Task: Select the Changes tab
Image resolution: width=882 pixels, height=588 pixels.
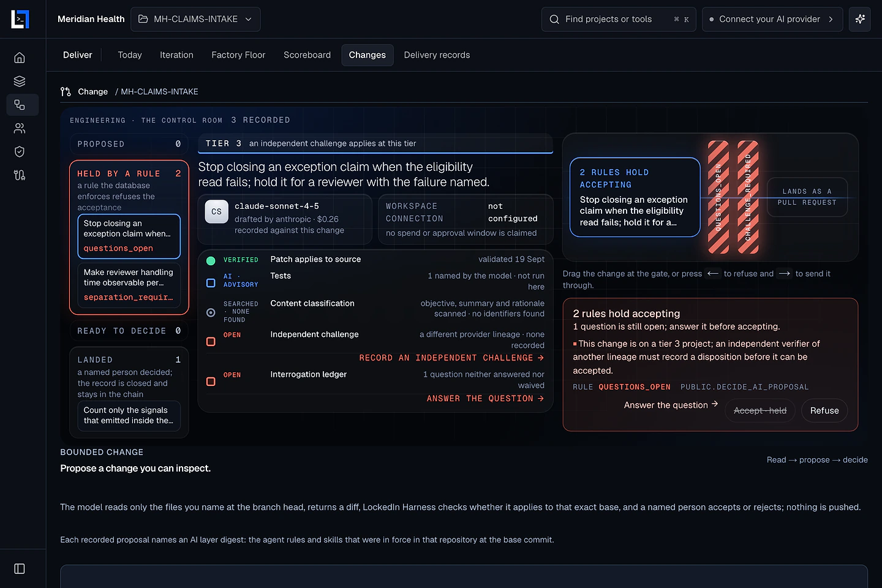Action: point(367,55)
